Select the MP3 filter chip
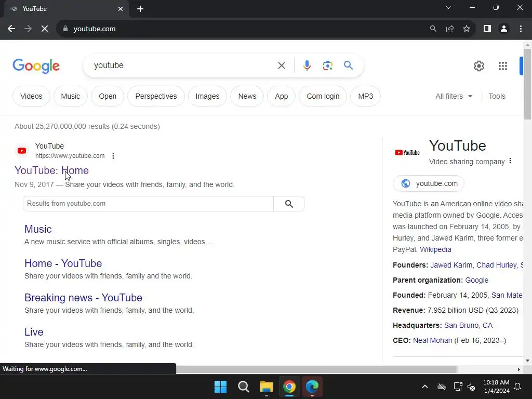This screenshot has width=532, height=399. [365, 96]
